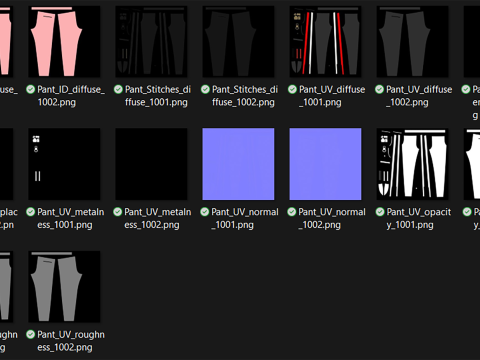The height and width of the screenshot is (360, 480).
Task: Select the Pant_UV_diffuse_1002.png thumbnail
Action: 412,41
